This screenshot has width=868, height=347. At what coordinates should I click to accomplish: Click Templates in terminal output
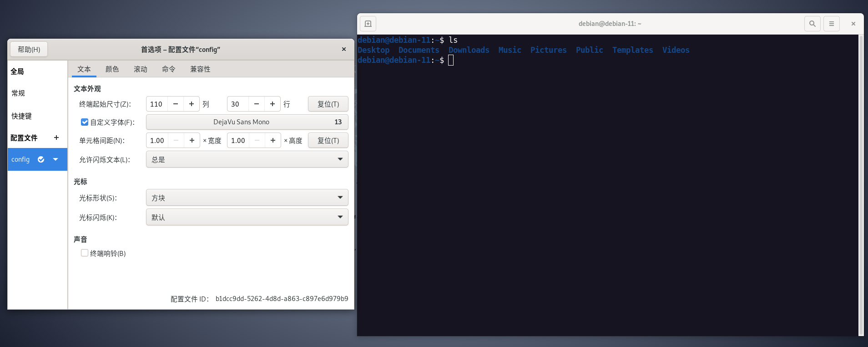click(x=633, y=50)
